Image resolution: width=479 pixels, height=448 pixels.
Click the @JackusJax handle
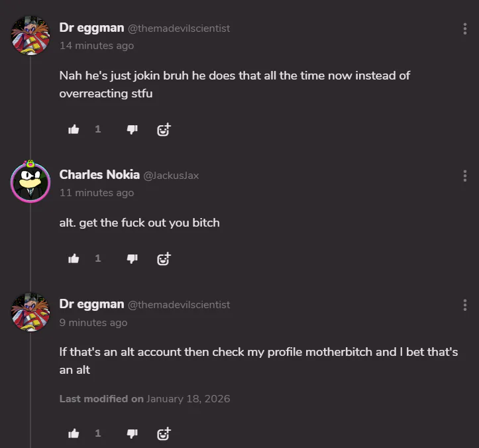pyautogui.click(x=171, y=176)
